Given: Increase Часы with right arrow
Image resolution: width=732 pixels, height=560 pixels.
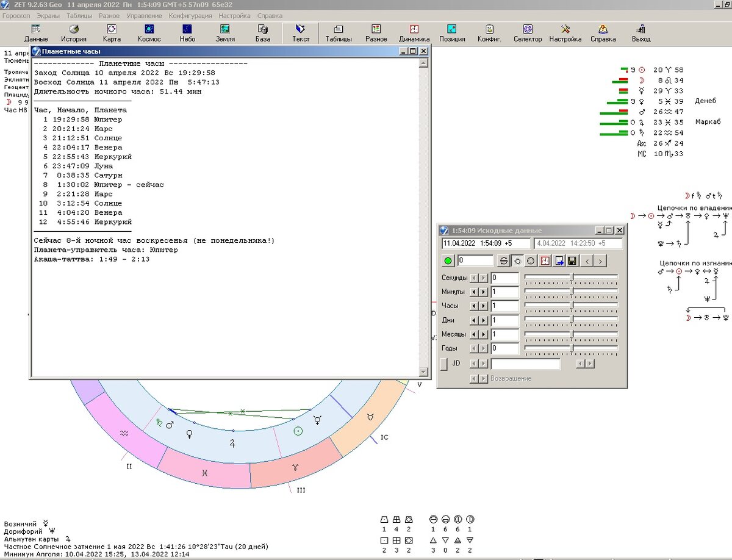Looking at the screenshot, I should pyautogui.click(x=483, y=306).
